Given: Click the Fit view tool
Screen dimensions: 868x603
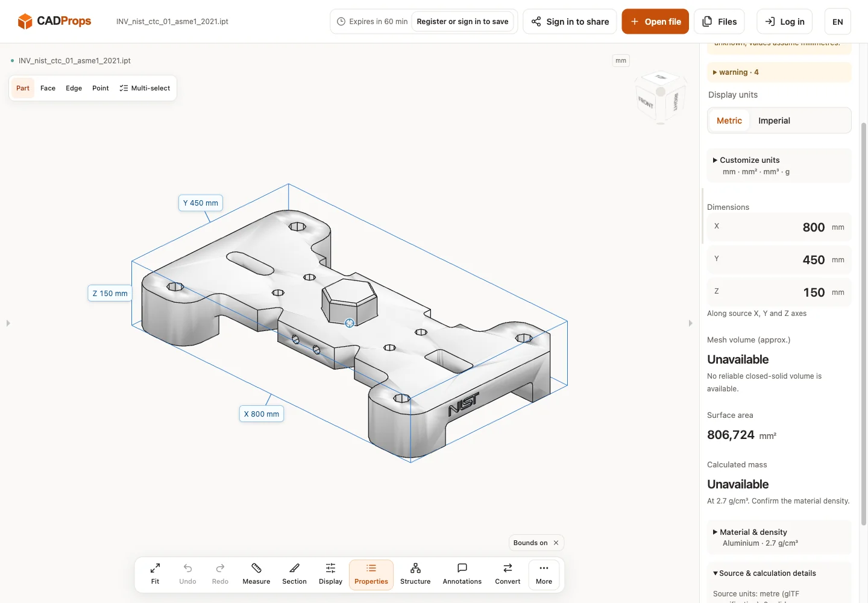Looking at the screenshot, I should [x=155, y=574].
